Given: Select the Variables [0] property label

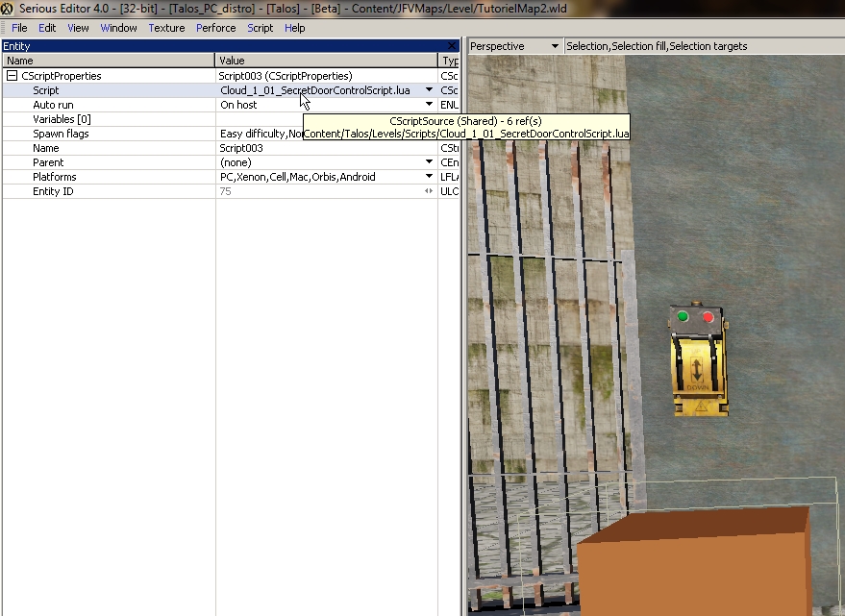Looking at the screenshot, I should (62, 119).
